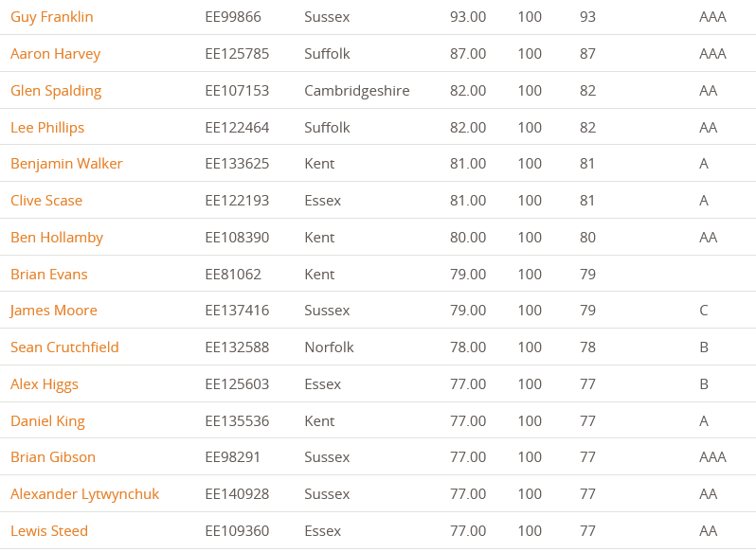
Task: Click the Norfolk county cell
Action: pos(329,347)
